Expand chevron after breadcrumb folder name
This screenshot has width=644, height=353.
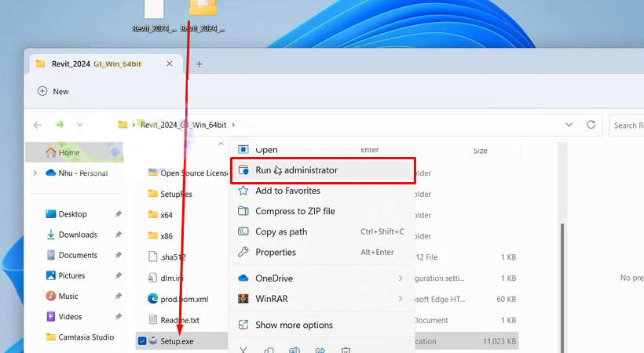(x=233, y=125)
